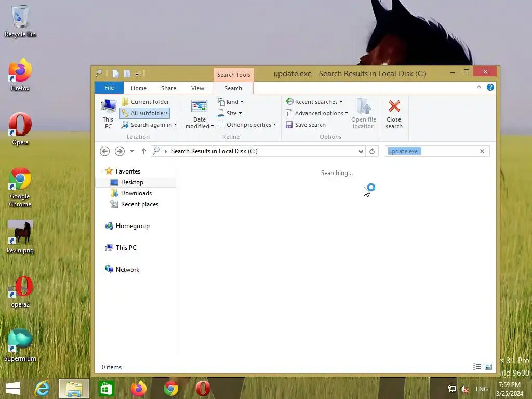Go up one folder level arrow
This screenshot has height=399, width=532.
pyautogui.click(x=143, y=151)
